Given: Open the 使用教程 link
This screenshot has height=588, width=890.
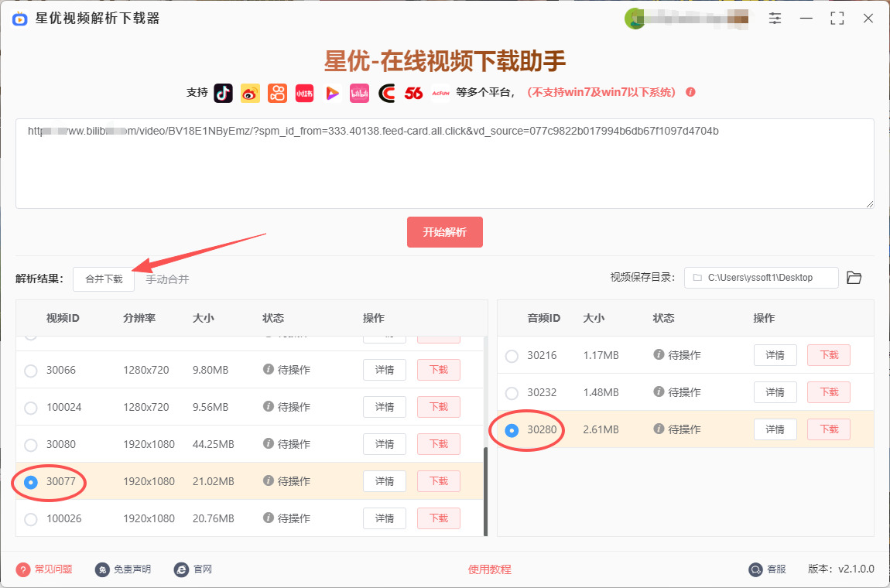Looking at the screenshot, I should click(490, 569).
